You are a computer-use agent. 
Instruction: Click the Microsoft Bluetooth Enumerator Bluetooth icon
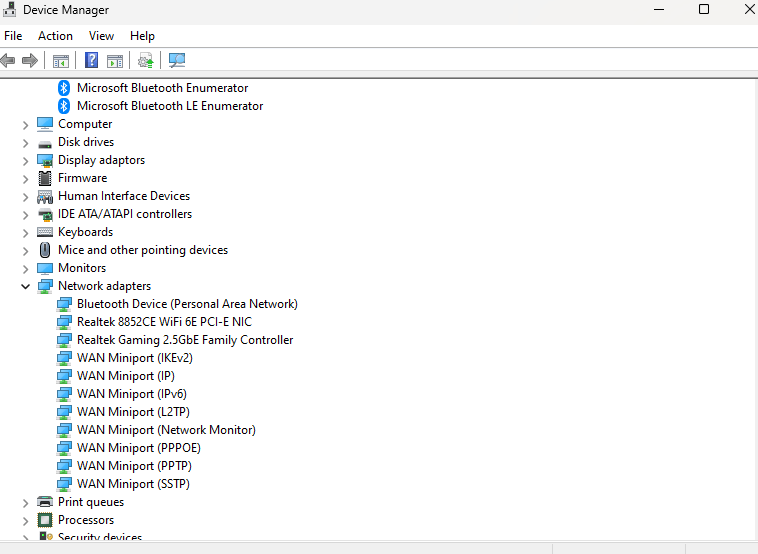[x=64, y=88]
